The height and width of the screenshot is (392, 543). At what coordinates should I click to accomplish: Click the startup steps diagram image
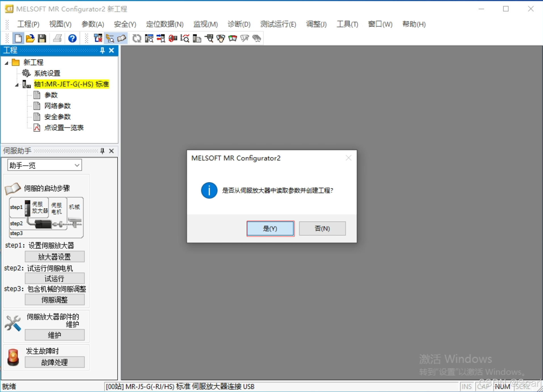[x=46, y=218]
